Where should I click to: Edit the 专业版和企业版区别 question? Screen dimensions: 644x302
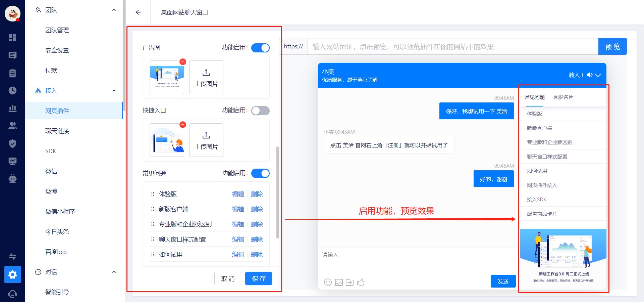[x=238, y=224]
